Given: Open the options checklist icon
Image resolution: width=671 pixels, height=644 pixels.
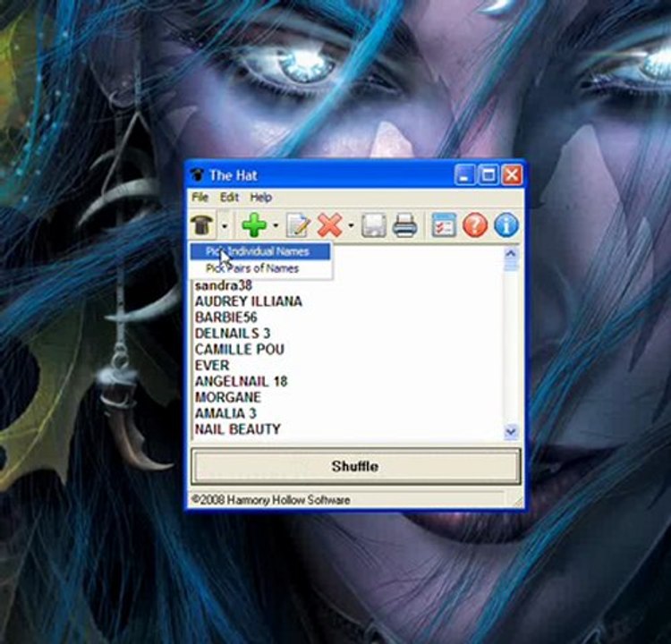Looking at the screenshot, I should point(444,225).
